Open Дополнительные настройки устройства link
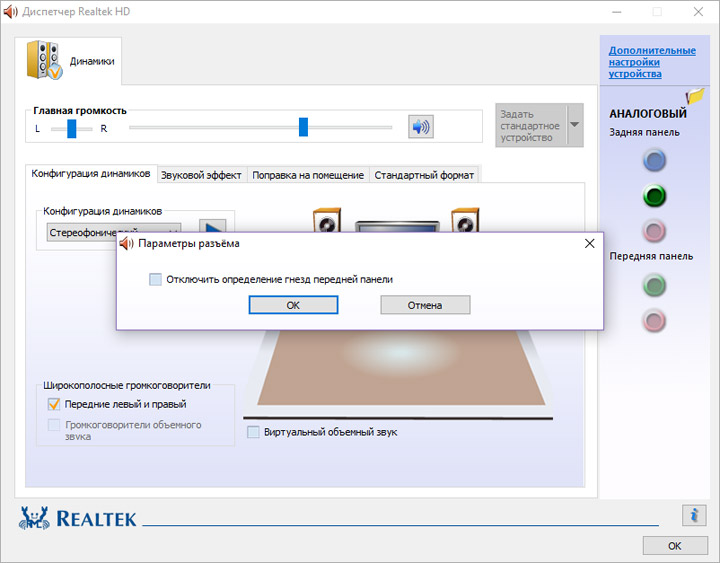The width and height of the screenshot is (720, 563). point(652,62)
